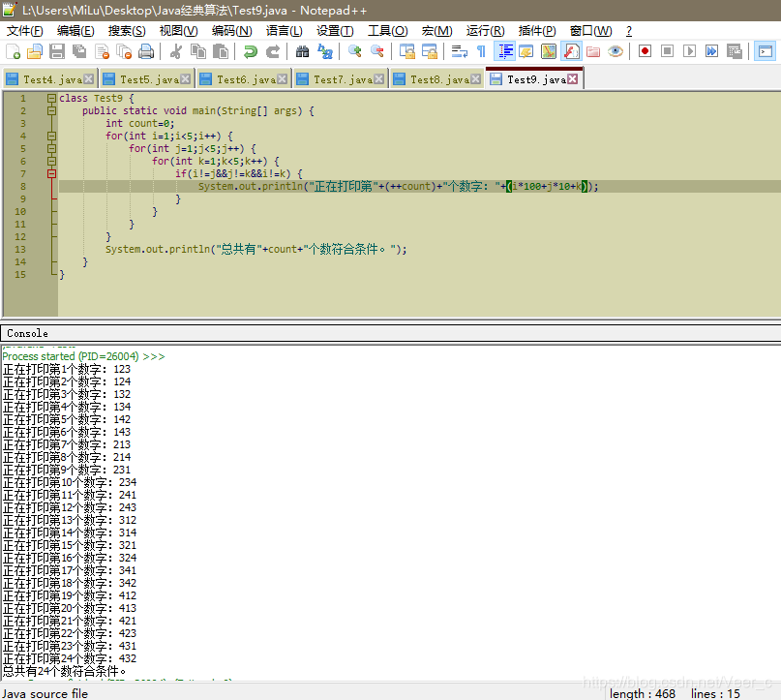Viewport: 781px width, 700px height.
Task: Click the Close document toolbar icon
Action: pos(102,51)
